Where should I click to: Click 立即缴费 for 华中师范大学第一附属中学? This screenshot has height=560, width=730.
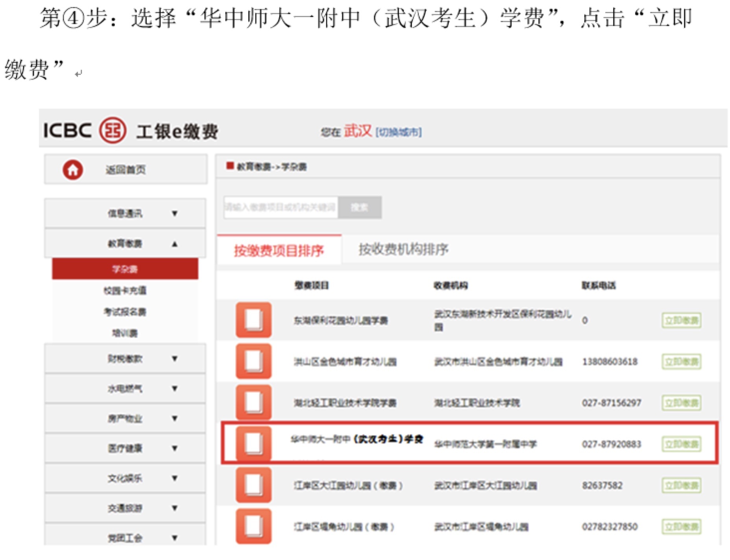pos(681,444)
